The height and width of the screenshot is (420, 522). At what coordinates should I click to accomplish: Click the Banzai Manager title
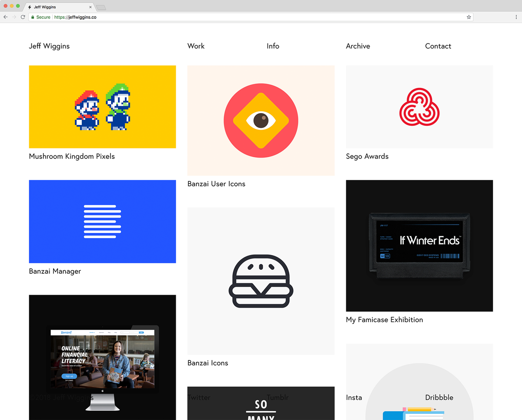coord(55,271)
